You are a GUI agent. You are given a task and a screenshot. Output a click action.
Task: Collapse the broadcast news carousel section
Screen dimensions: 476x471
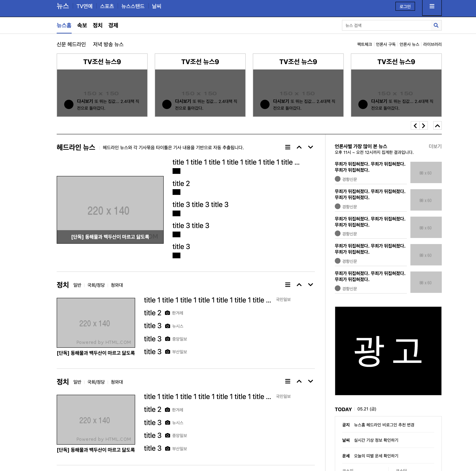[437, 126]
